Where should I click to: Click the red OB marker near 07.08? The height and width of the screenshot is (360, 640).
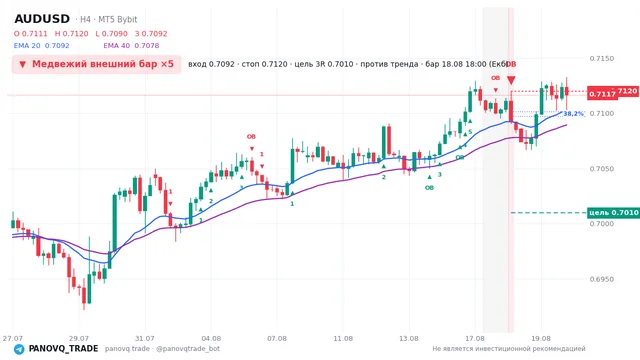251,137
